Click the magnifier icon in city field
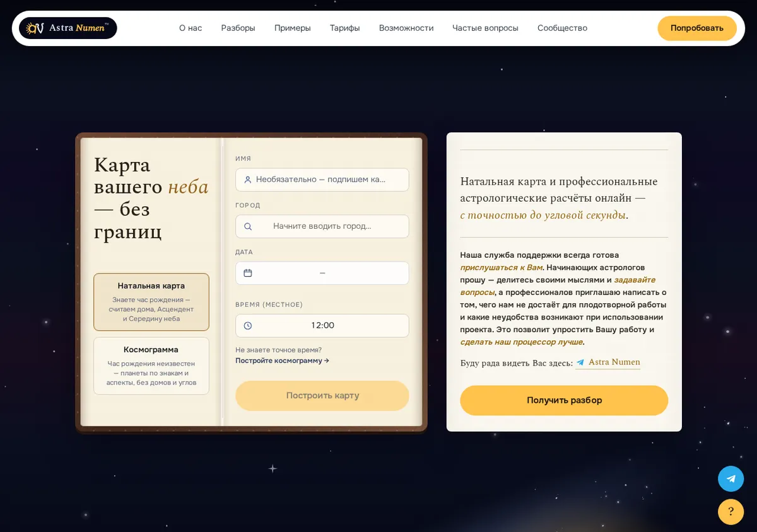The image size is (757, 532). [x=248, y=226]
